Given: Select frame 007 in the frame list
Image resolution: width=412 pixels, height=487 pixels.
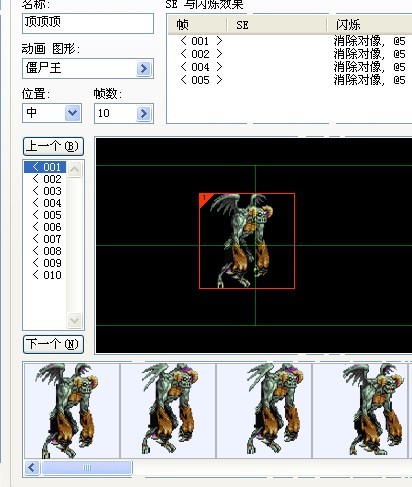Looking at the screenshot, I should pyautogui.click(x=45, y=239).
